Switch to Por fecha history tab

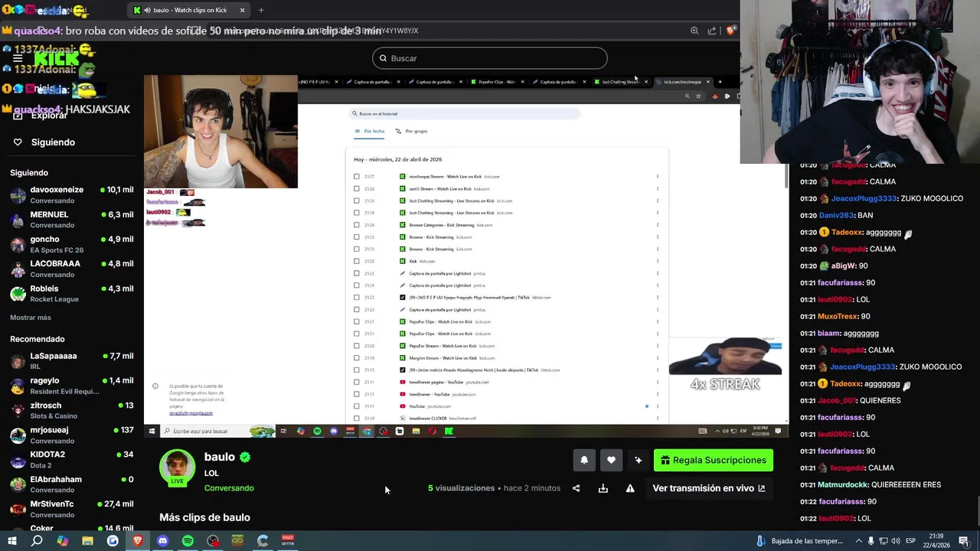pos(369,131)
